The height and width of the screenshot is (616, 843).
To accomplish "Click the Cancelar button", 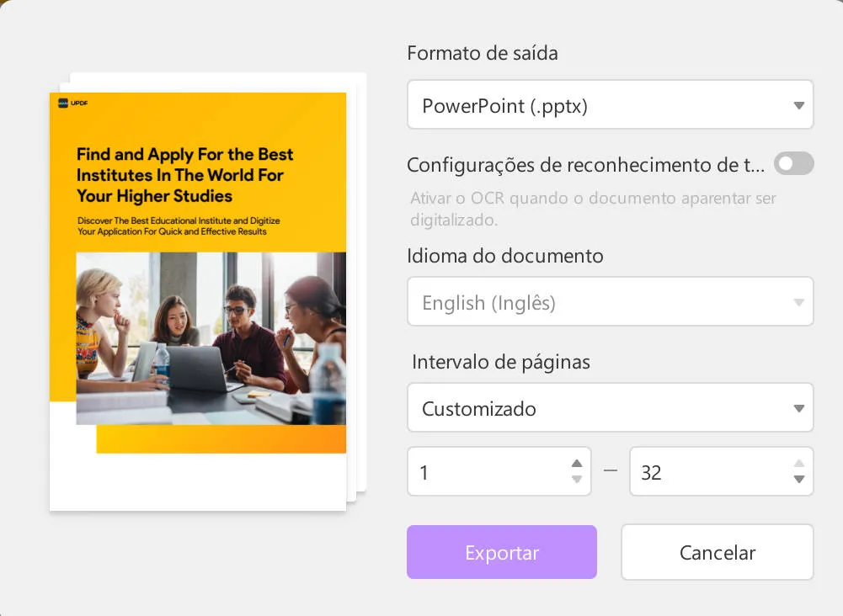I will [717, 552].
